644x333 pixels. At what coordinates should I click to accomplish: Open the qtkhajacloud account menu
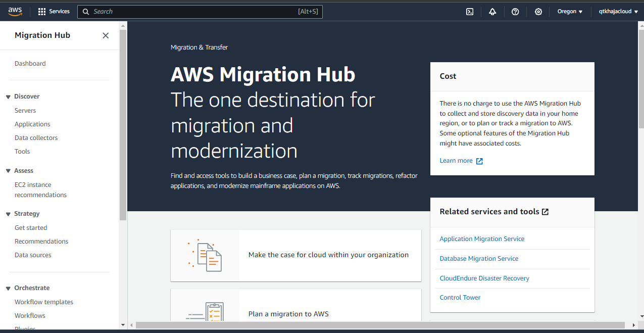point(618,12)
